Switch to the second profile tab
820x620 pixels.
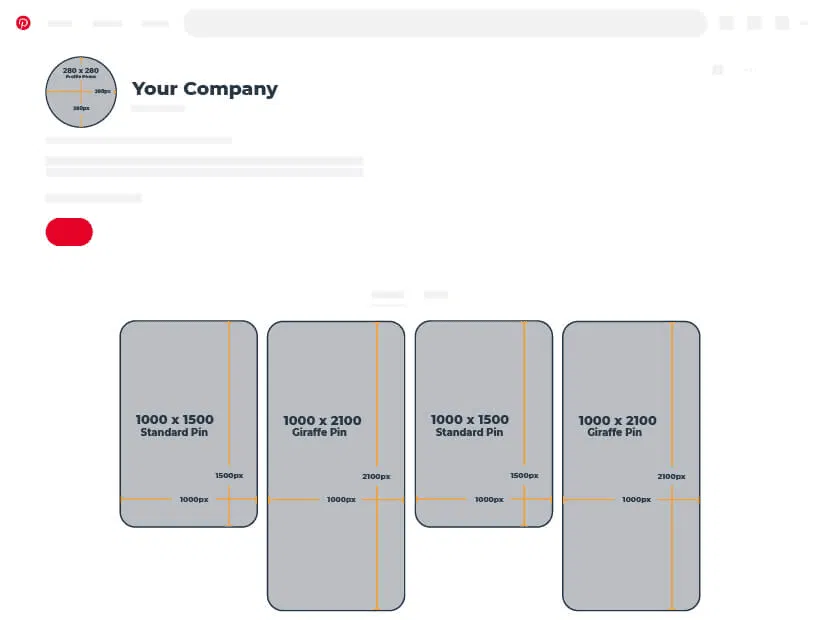(436, 295)
